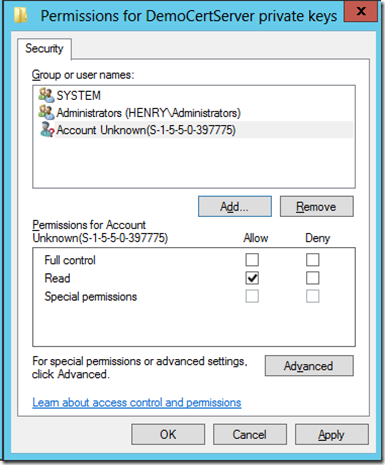Click the Apply button
385x465 pixels.
(x=332, y=434)
